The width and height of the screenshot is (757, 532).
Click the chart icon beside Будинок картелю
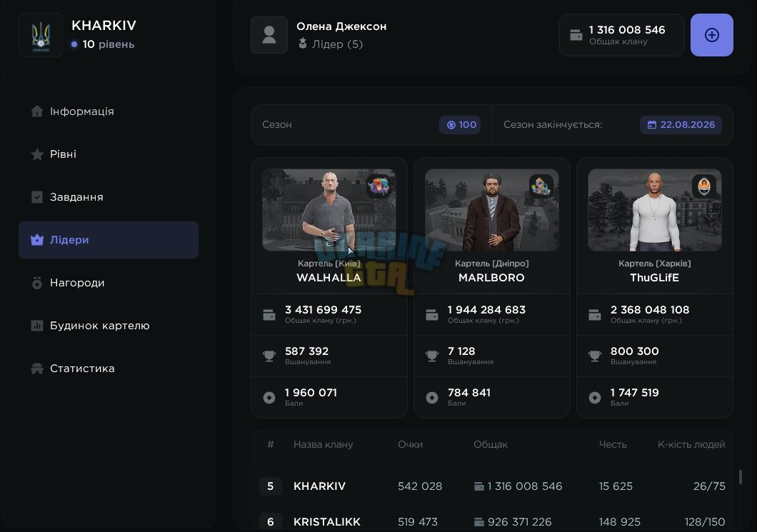pyautogui.click(x=37, y=326)
